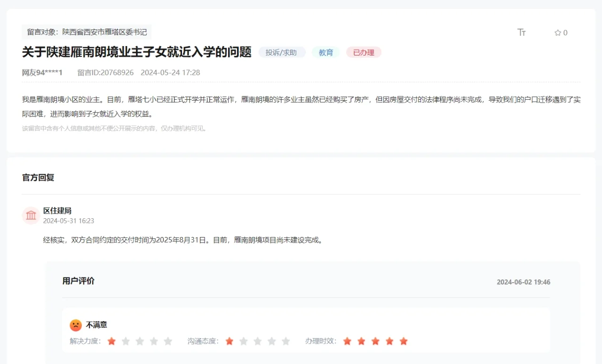Click the message body paragraph
Viewport: 602px width, 364px height.
(301, 107)
